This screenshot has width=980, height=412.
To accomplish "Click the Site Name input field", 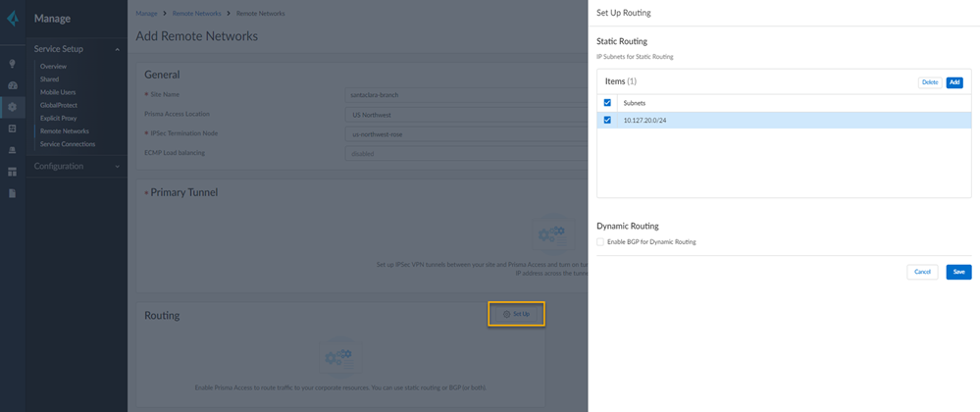I will coord(467,95).
